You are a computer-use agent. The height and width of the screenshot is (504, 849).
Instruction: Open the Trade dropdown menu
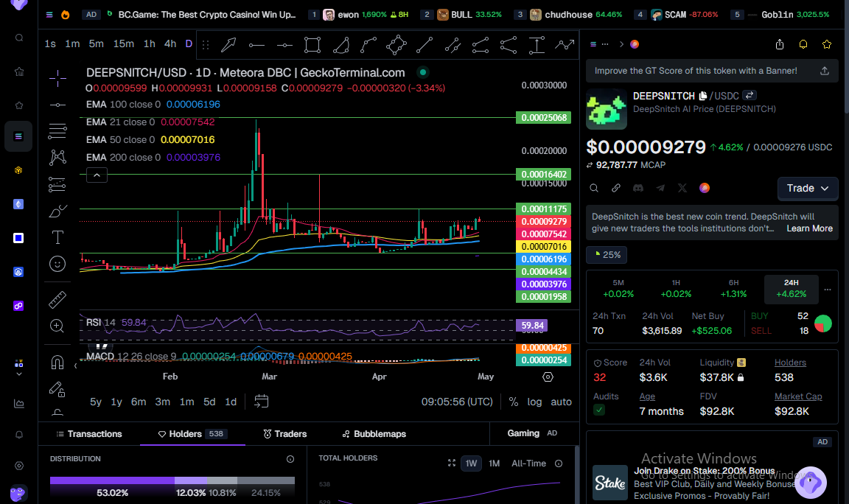[808, 189]
